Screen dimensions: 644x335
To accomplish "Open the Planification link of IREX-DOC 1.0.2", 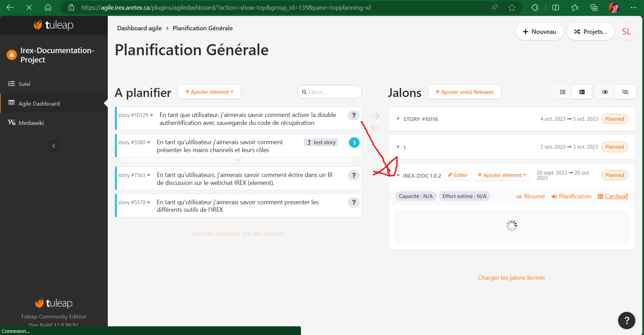I will (571, 196).
